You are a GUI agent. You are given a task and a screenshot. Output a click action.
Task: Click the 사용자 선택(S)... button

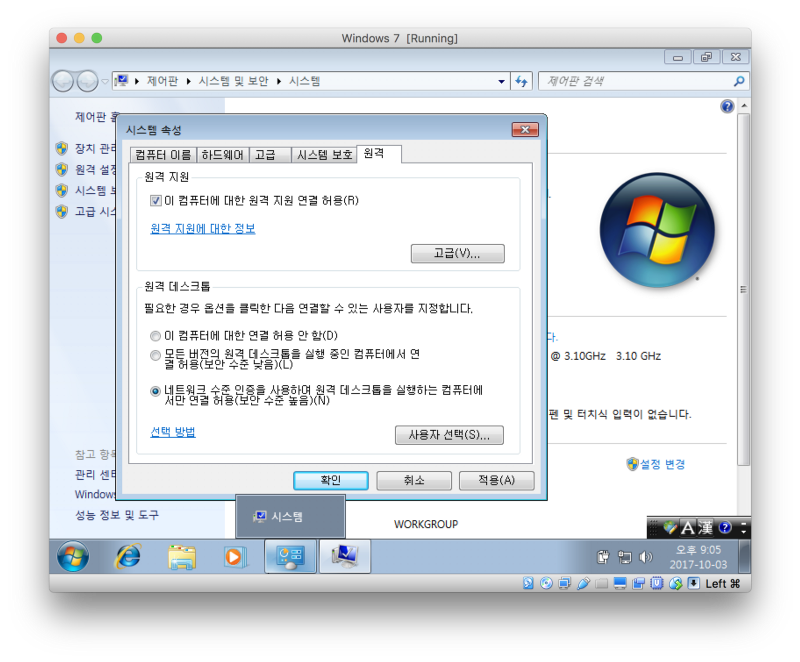[449, 435]
